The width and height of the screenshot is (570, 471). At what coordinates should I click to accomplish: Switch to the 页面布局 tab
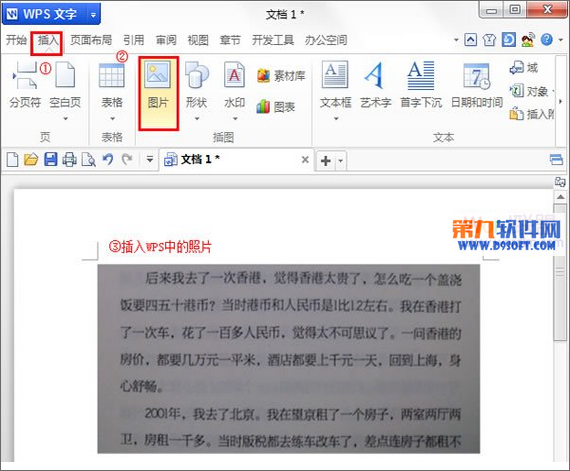point(91,40)
